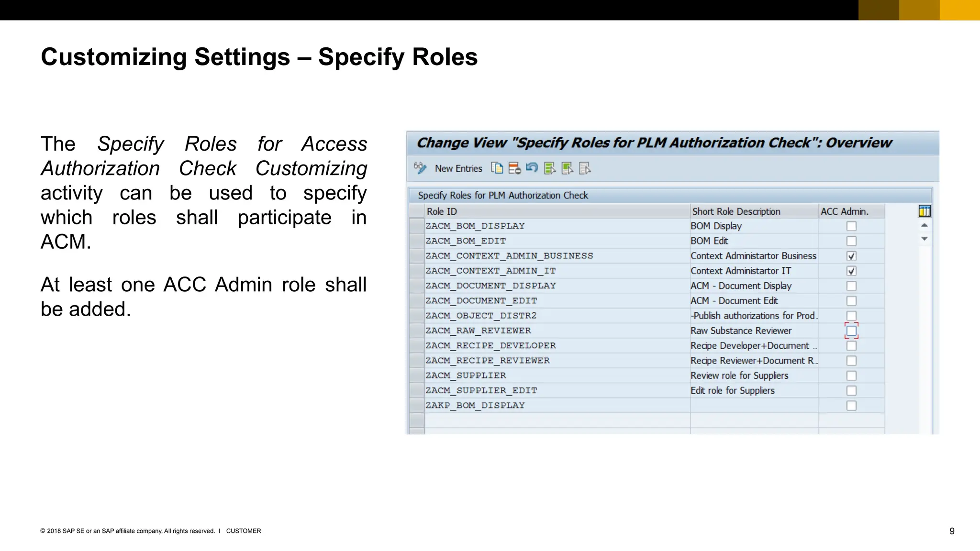Click the ZACM_BOM_EDIT role ID cell

pyautogui.click(x=557, y=241)
